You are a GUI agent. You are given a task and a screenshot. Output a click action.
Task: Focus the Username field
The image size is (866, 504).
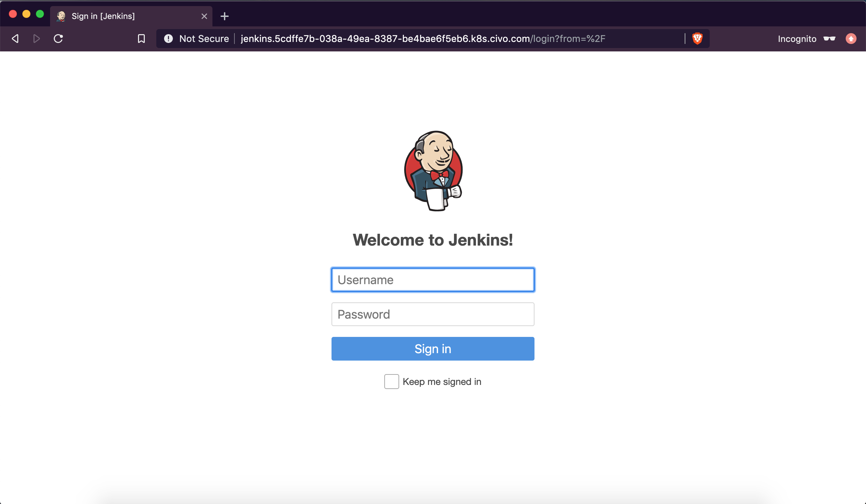pos(433,280)
